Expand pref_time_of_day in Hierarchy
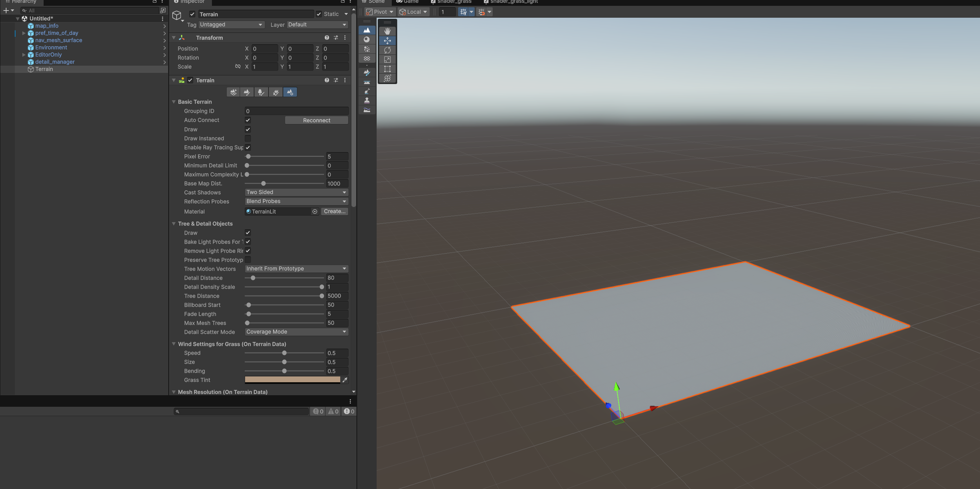Image resolution: width=980 pixels, height=489 pixels. click(24, 33)
